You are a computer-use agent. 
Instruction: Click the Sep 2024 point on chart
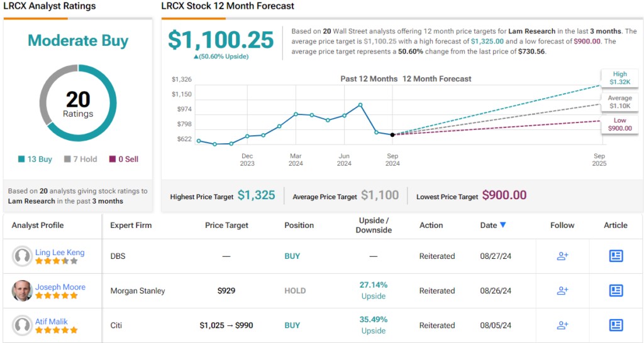[x=392, y=134]
